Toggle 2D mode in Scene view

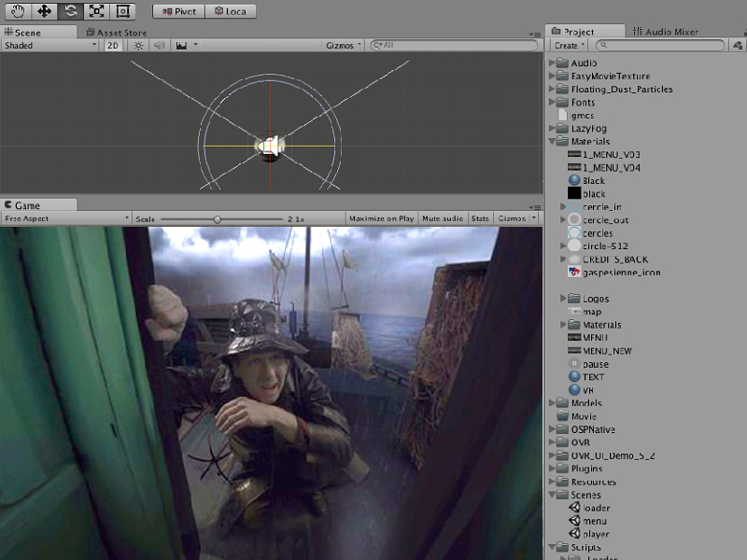[x=112, y=45]
